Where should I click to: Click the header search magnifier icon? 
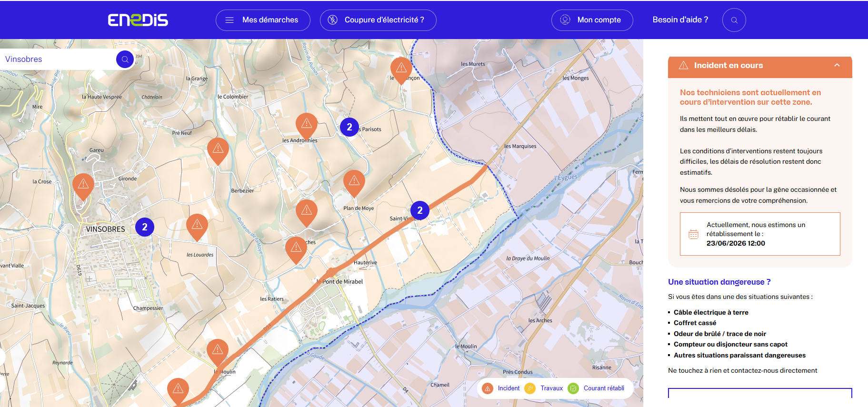coord(734,20)
